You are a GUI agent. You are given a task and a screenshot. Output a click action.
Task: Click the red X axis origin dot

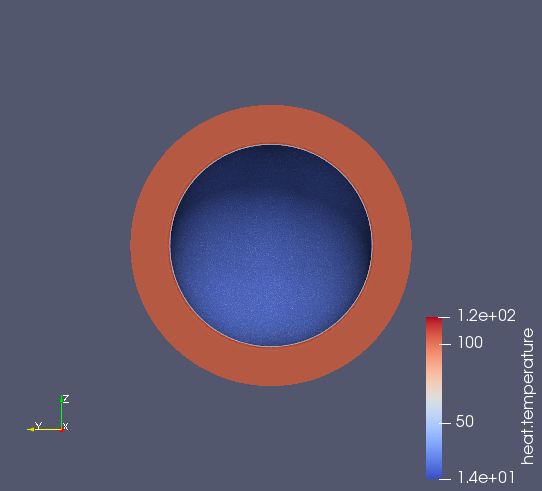(62, 430)
